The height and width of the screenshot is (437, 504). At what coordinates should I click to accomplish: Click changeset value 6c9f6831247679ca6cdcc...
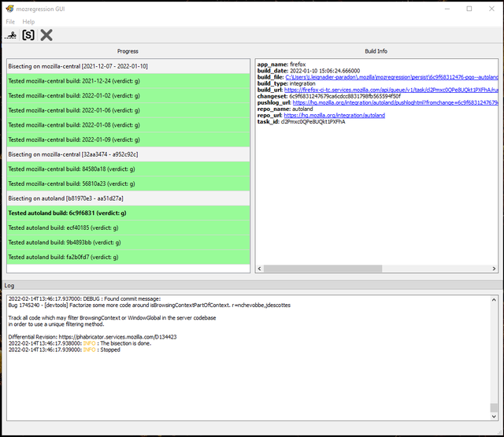click(x=345, y=96)
